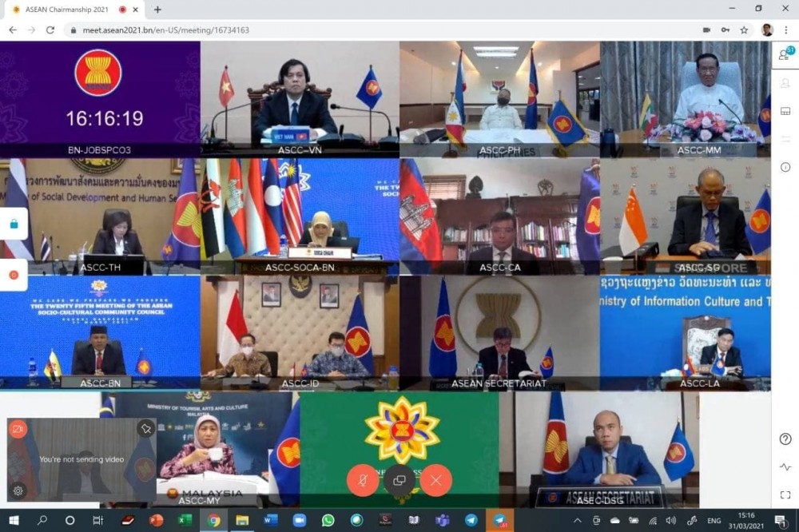This screenshot has height=532, width=799.
Task: Open Chrome profile avatar menu
Action: click(x=767, y=30)
